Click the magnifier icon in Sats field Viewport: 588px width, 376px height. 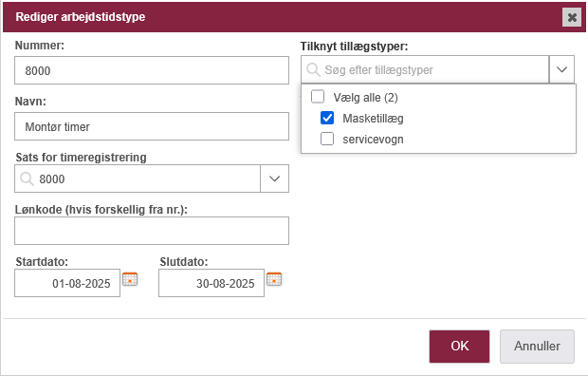[27, 179]
